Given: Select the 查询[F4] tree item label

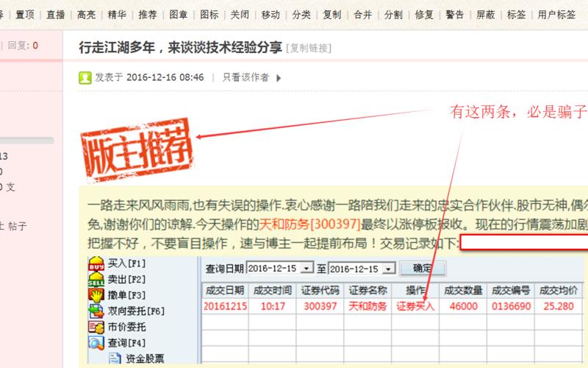Looking at the screenshot, I should coord(126,343).
